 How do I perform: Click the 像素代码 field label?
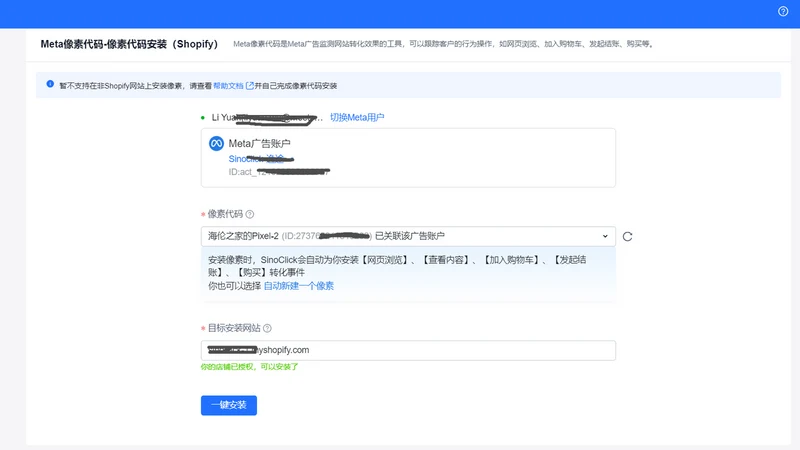click(225, 214)
